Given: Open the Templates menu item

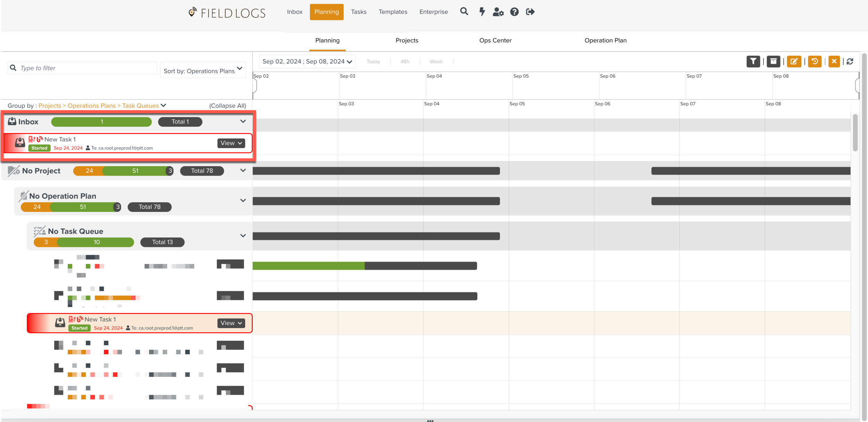Looking at the screenshot, I should pos(393,12).
